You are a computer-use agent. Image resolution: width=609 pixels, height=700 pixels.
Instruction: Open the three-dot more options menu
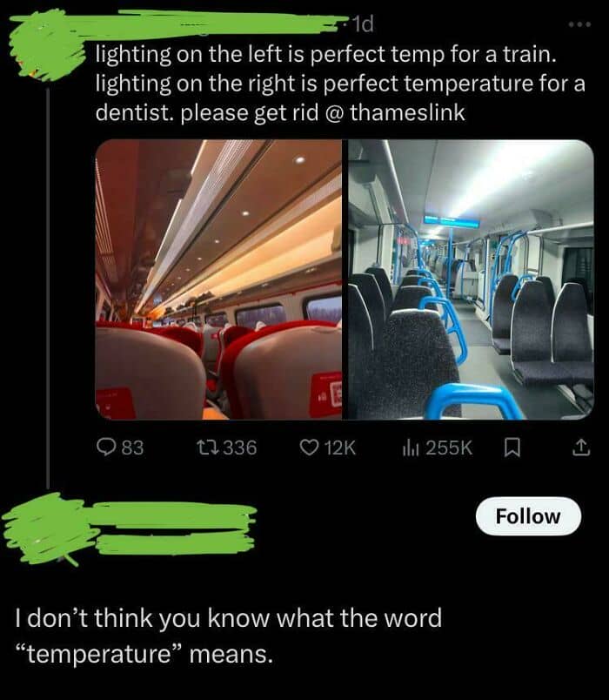pyautogui.click(x=579, y=24)
